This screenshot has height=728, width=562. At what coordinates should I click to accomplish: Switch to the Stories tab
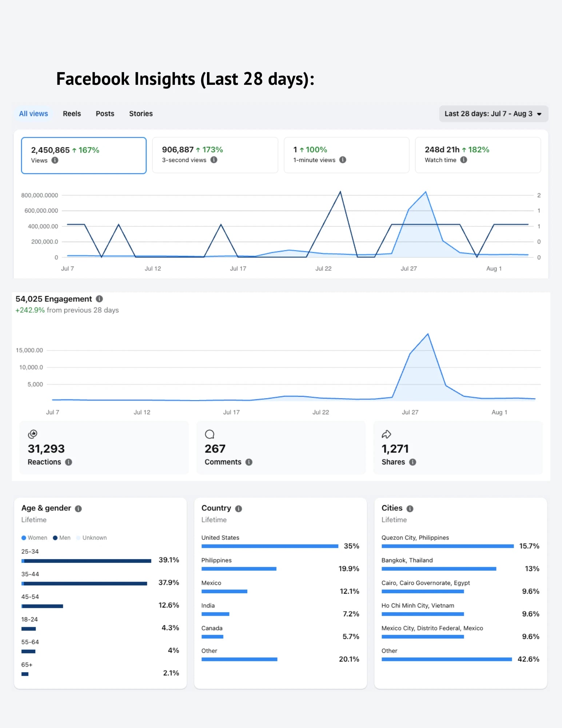point(141,114)
